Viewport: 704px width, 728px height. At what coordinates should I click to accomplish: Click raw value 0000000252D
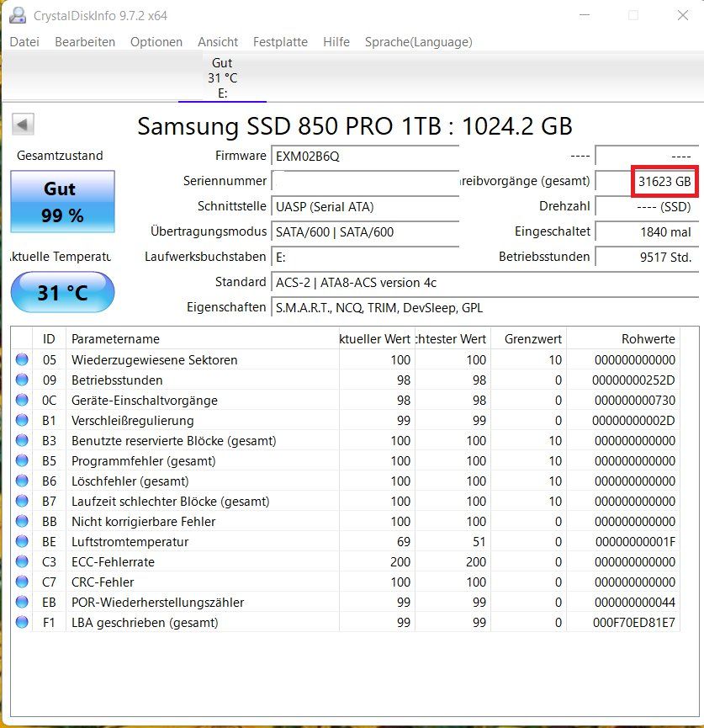pos(633,380)
